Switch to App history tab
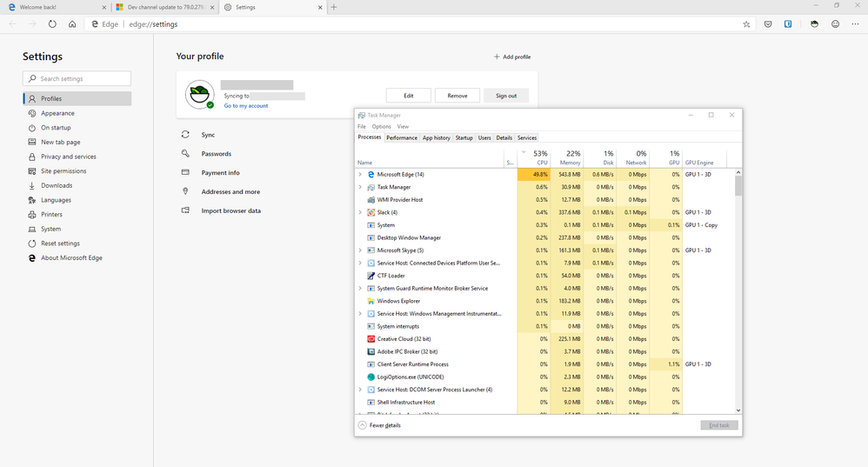Screen dimensions: 868x467 (437, 137)
